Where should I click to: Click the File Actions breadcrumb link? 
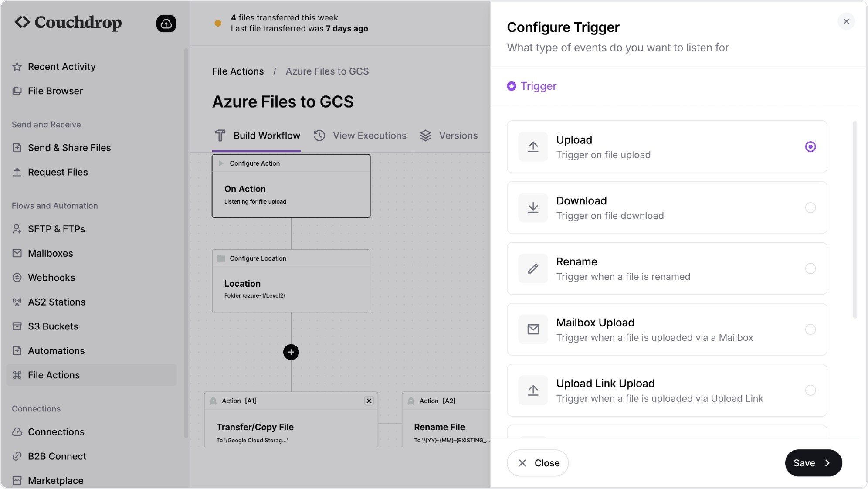click(238, 71)
